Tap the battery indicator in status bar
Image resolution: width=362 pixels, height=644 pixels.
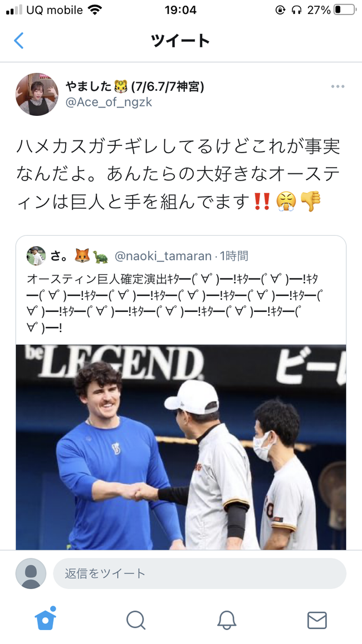point(344,10)
